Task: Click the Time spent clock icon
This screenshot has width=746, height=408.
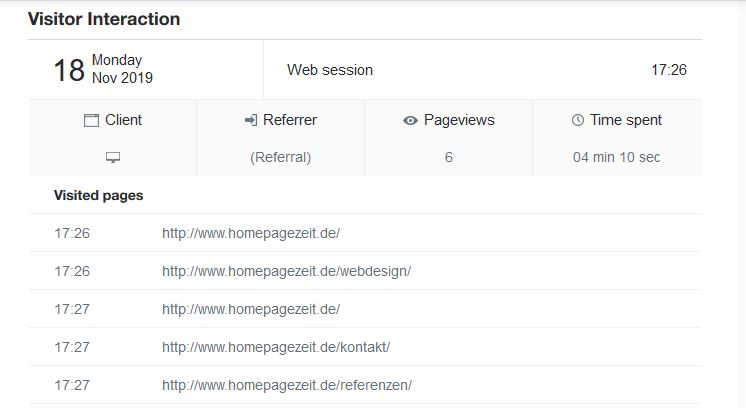Action: pyautogui.click(x=578, y=120)
